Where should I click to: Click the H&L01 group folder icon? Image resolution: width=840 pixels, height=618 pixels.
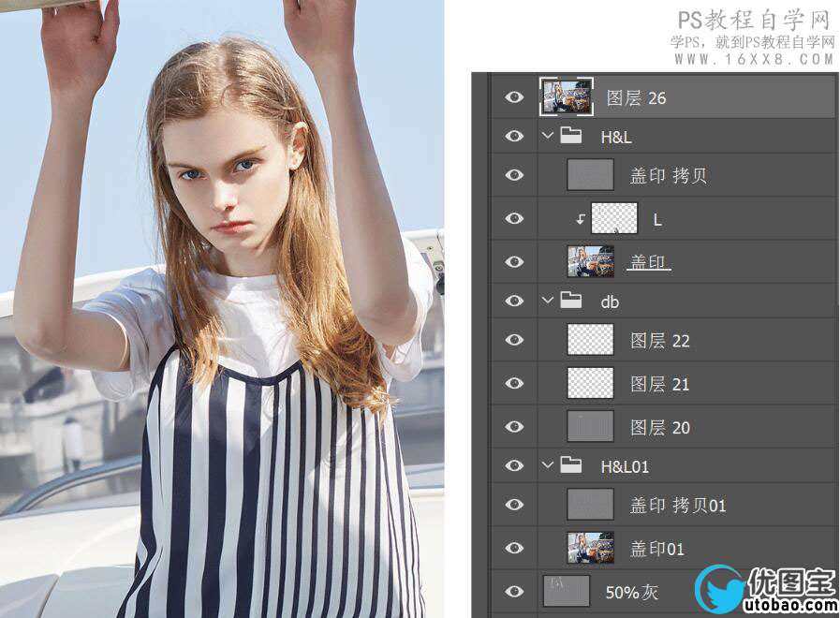[x=571, y=464]
